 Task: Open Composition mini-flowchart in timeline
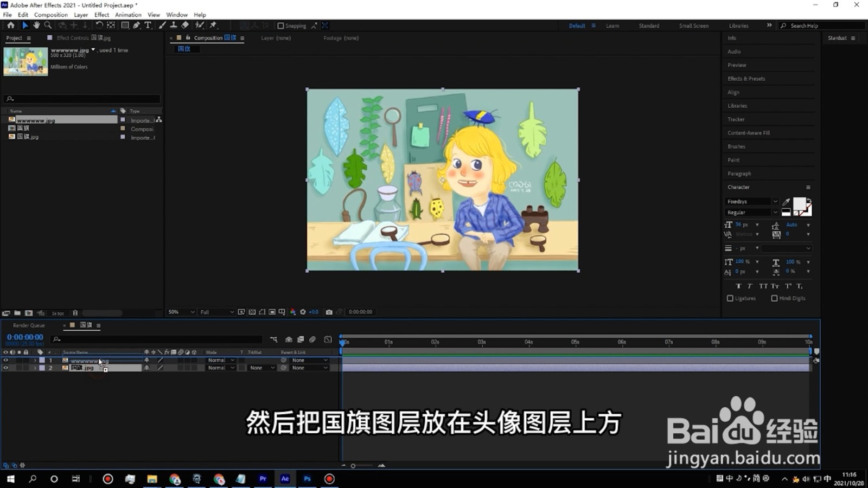coord(273,339)
